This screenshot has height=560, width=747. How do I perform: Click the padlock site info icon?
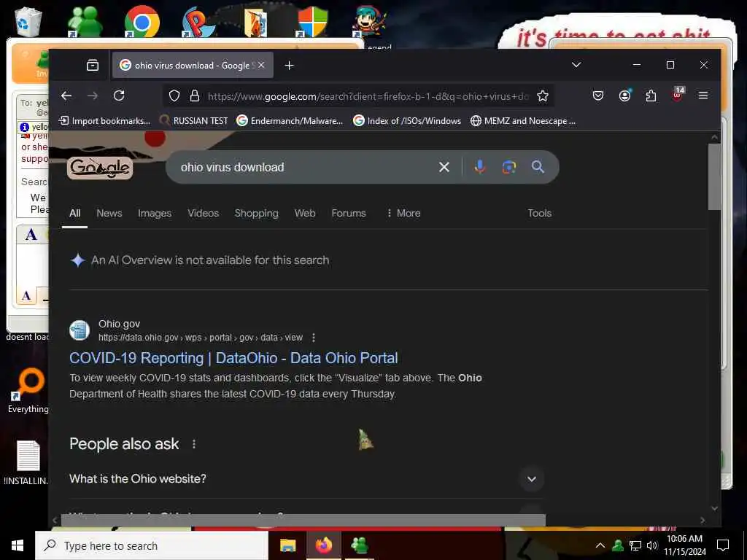[x=194, y=96]
